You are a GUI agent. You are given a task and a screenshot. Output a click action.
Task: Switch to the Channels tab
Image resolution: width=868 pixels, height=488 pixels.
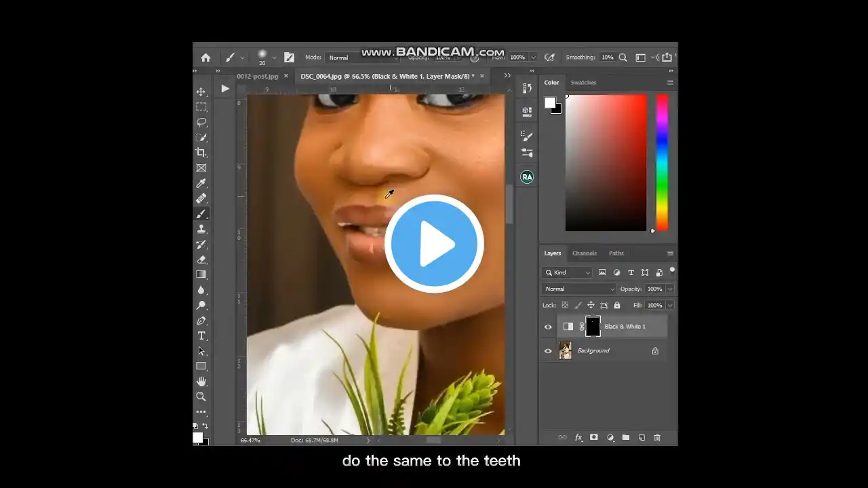[584, 253]
